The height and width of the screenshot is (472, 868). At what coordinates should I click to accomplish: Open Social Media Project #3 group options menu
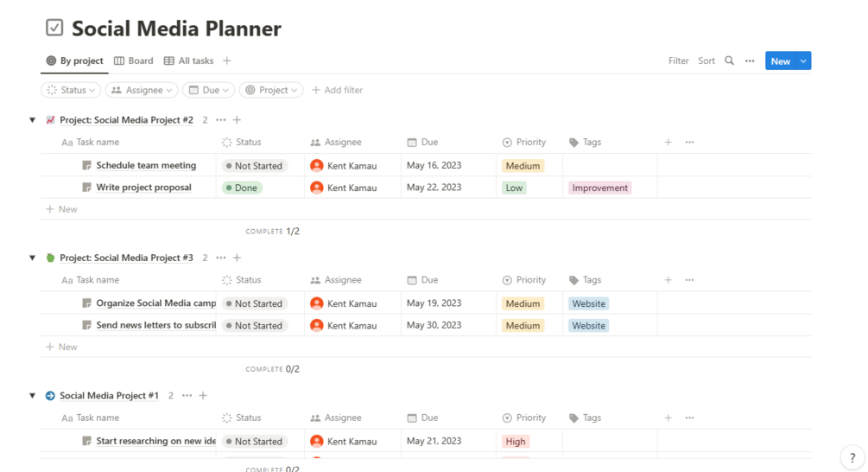pyautogui.click(x=221, y=258)
